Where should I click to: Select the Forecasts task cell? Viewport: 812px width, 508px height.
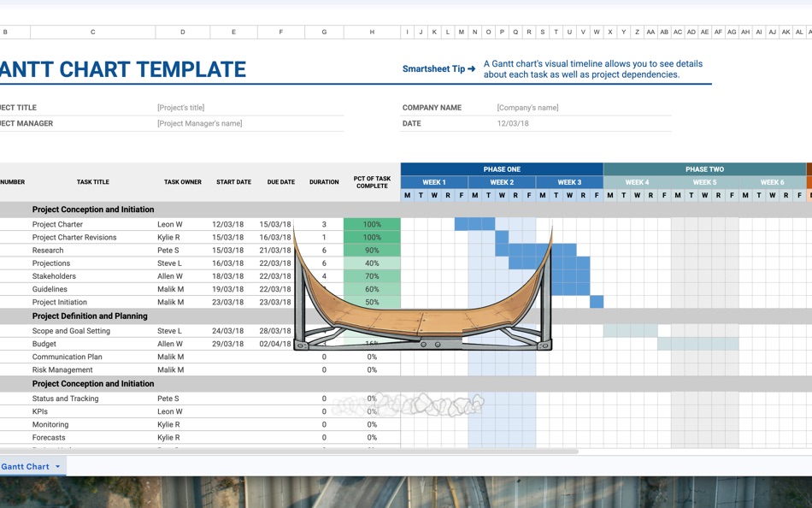click(49, 438)
